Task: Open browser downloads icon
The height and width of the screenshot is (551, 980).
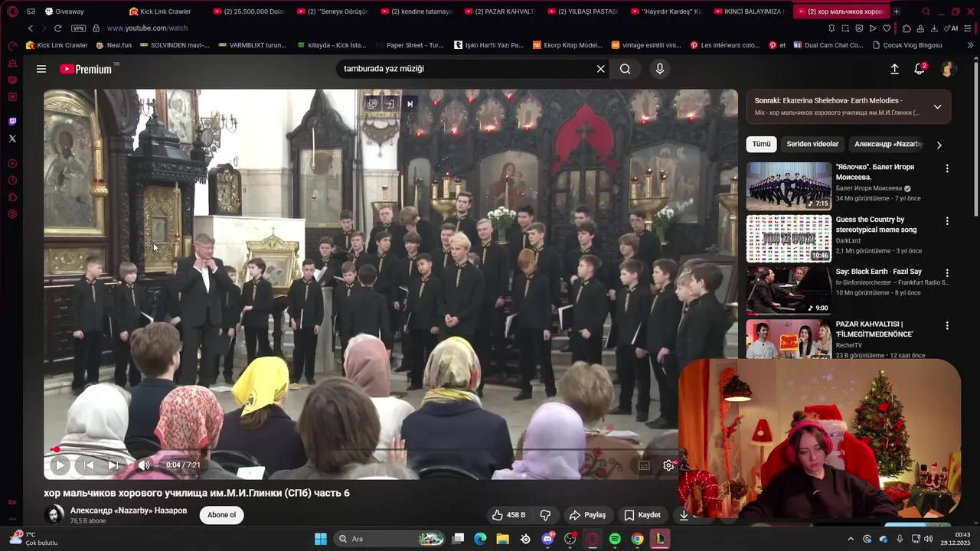Action: coord(934,28)
